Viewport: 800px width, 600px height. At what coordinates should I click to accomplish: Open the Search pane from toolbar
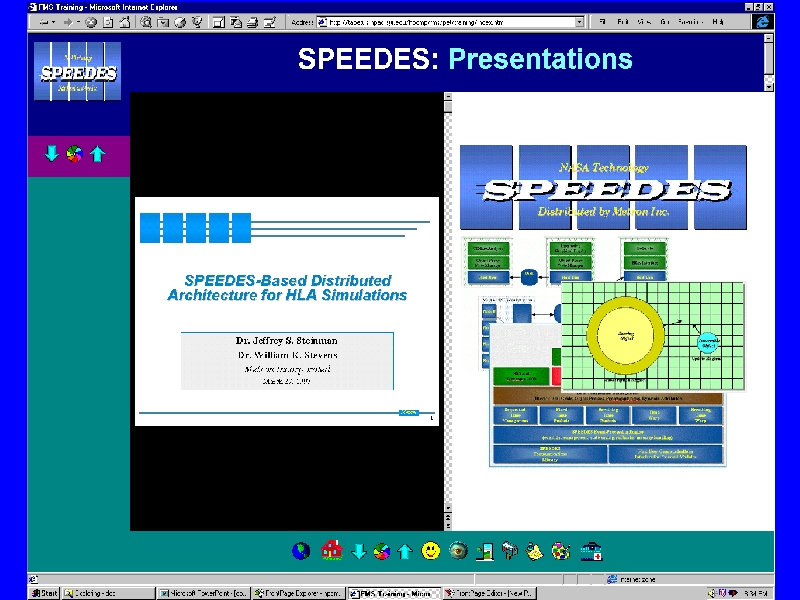coord(146,22)
